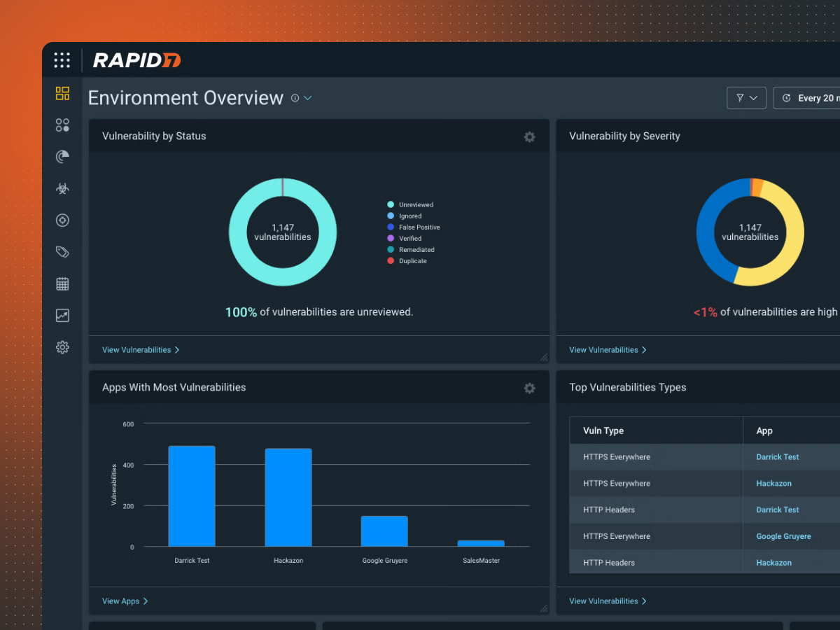This screenshot has width=840, height=630.
Task: Open the Scans icon in the sidebar
Action: pos(62,157)
